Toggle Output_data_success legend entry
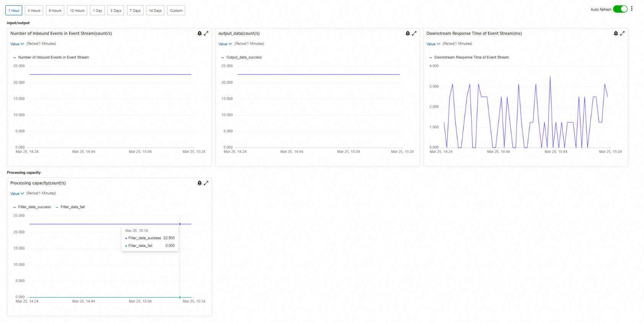Viewport: 644px width, 323px height. tap(244, 57)
